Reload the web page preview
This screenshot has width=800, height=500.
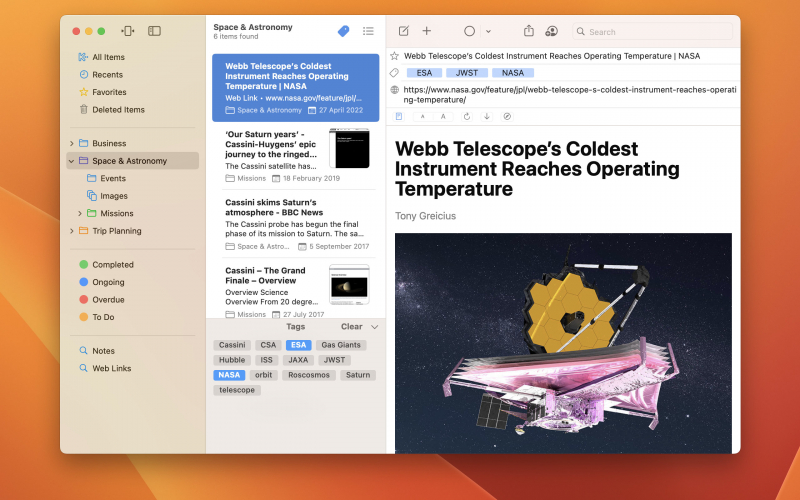[x=466, y=116]
